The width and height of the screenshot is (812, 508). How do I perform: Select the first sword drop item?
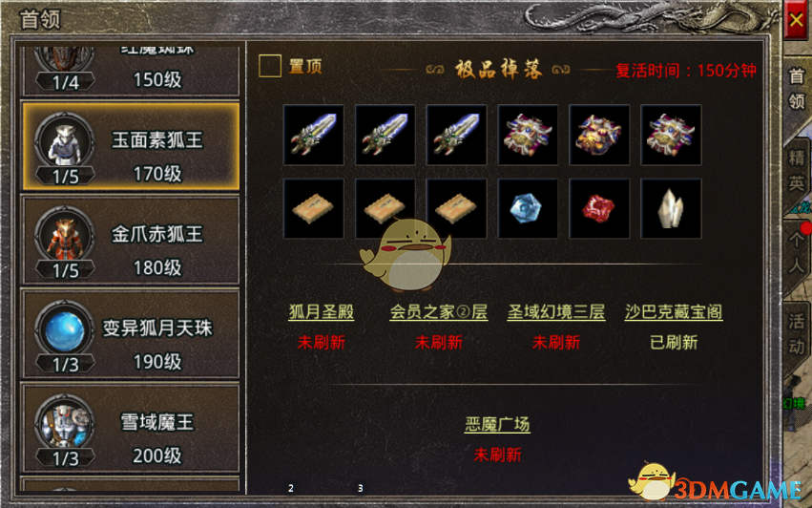click(313, 135)
